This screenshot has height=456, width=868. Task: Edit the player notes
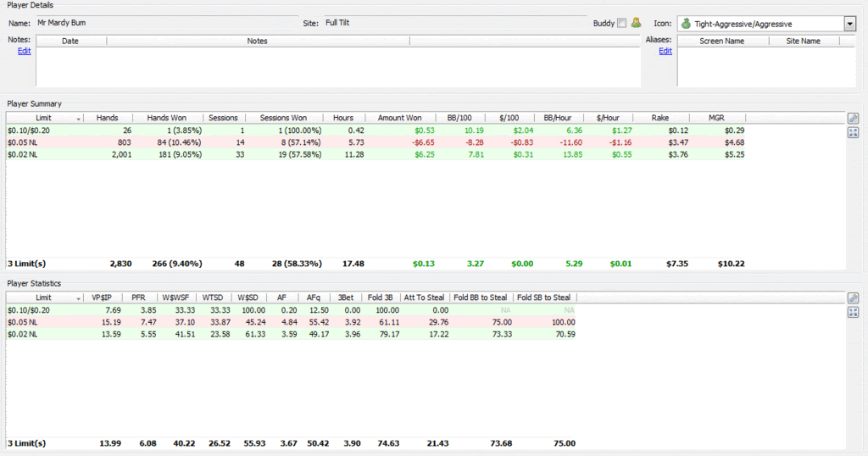[x=24, y=51]
